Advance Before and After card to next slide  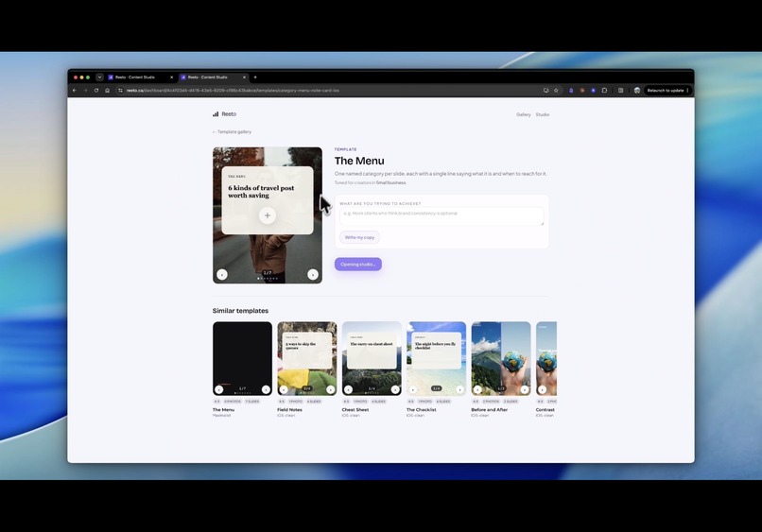click(525, 389)
